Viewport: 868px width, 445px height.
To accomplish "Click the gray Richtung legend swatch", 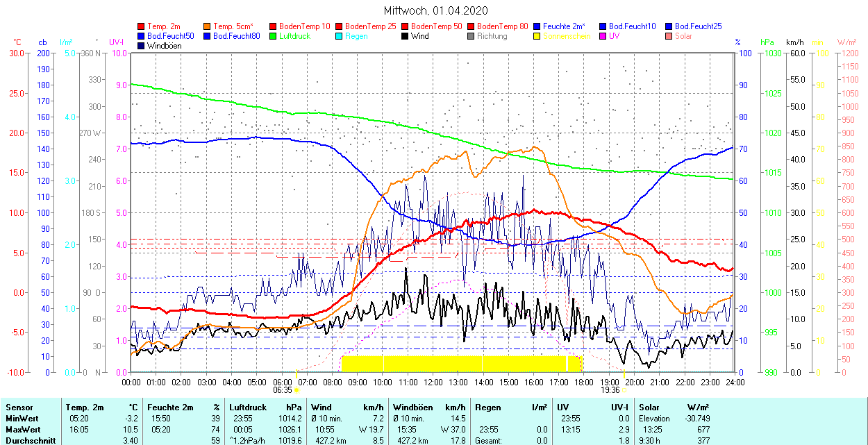I will tap(471, 36).
